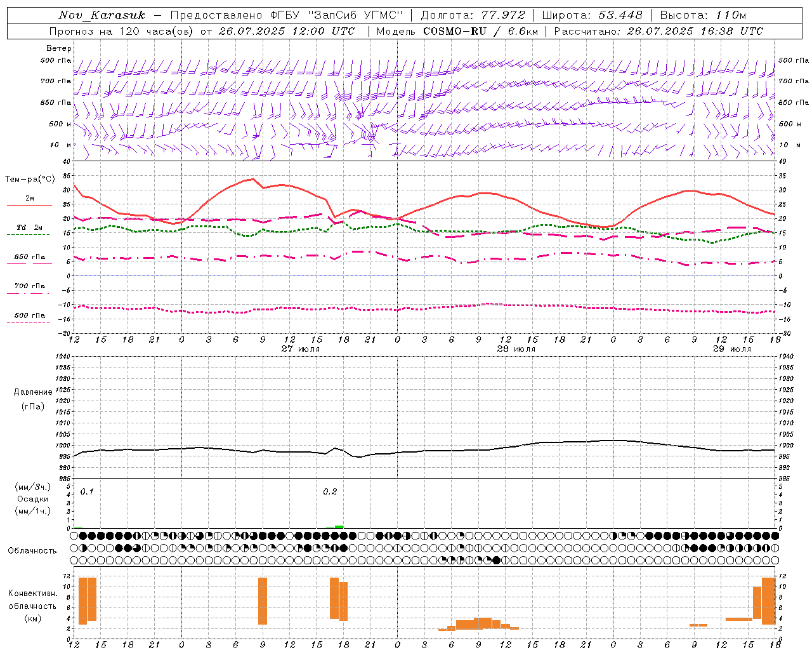
Task: Click the model label 'COSMO-RU / 6.6км'
Action: point(481,31)
